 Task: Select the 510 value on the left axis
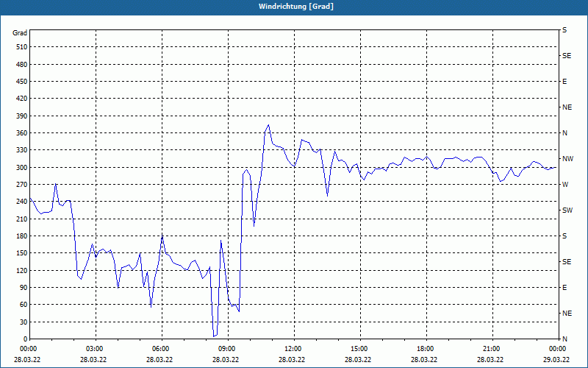pyautogui.click(x=22, y=47)
